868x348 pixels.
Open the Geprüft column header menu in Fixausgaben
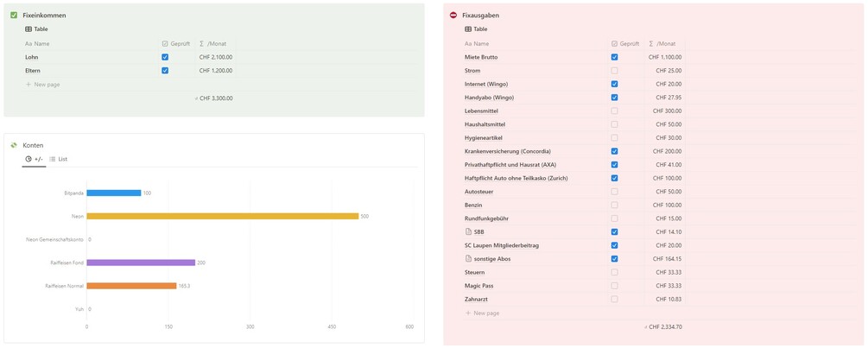tap(625, 43)
